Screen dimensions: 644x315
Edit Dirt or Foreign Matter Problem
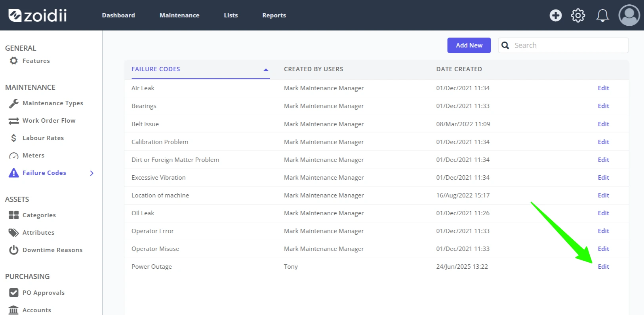pos(603,160)
